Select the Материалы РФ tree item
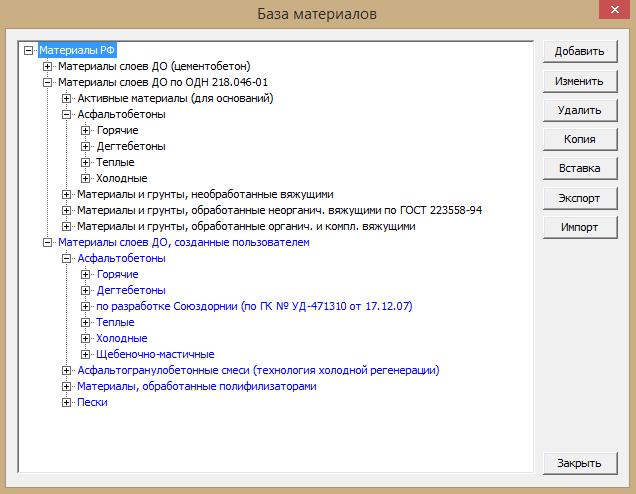636x494 pixels. 77,51
